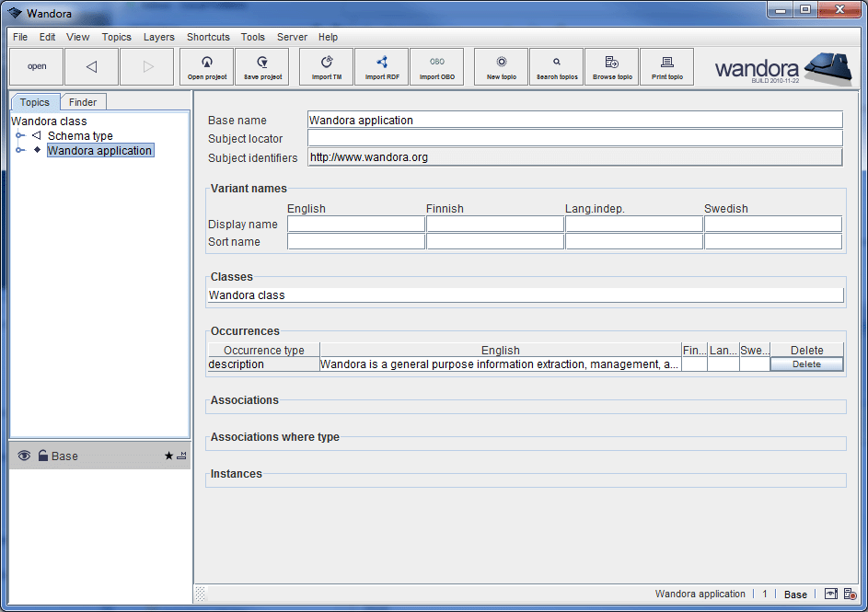Delete the description occurrence
The image size is (868, 612).
[806, 364]
